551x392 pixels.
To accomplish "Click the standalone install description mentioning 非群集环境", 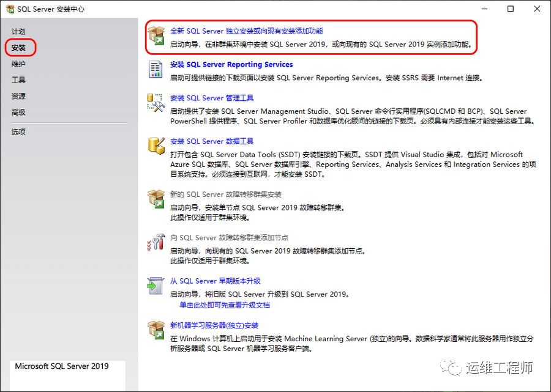I will point(321,44).
